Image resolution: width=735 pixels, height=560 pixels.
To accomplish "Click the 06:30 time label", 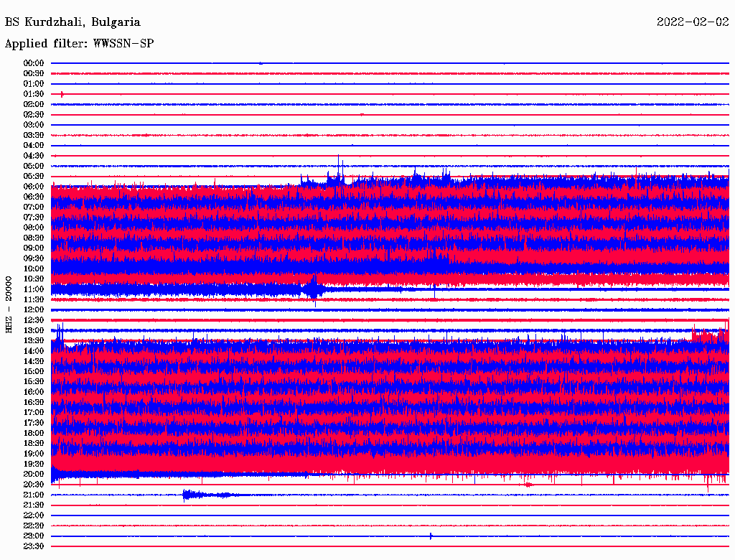I will coord(34,197).
